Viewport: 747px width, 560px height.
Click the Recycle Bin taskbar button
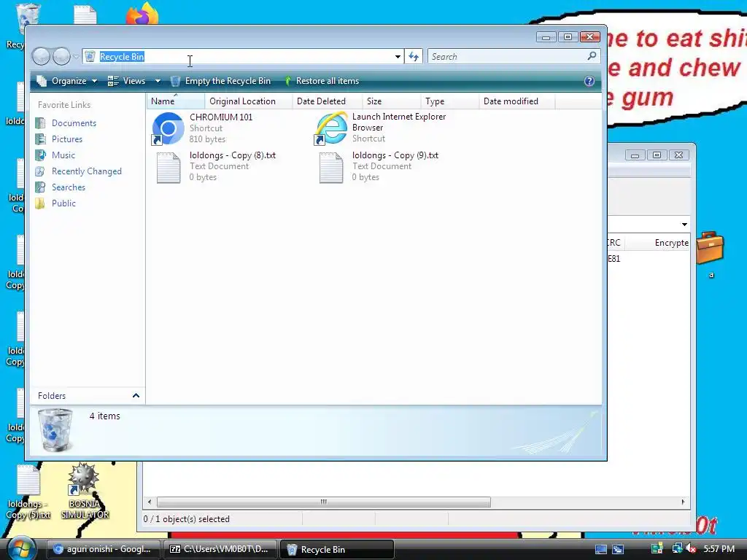click(x=337, y=549)
